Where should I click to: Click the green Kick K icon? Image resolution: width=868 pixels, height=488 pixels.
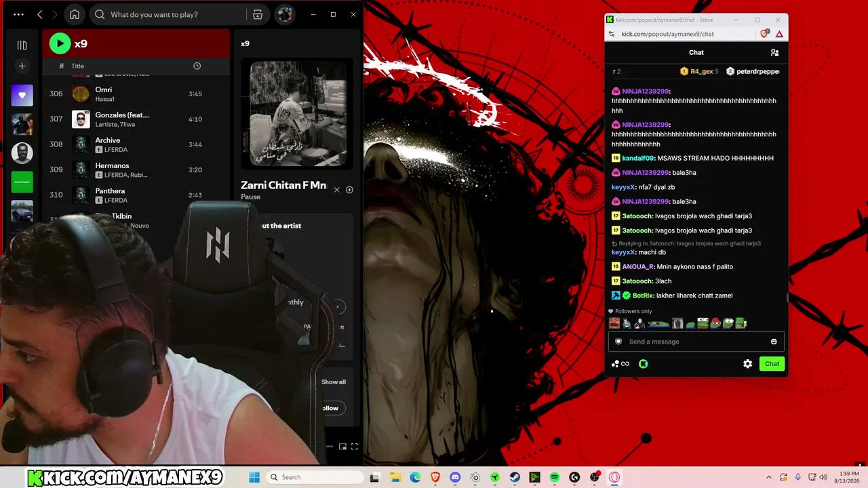pyautogui.click(x=643, y=364)
